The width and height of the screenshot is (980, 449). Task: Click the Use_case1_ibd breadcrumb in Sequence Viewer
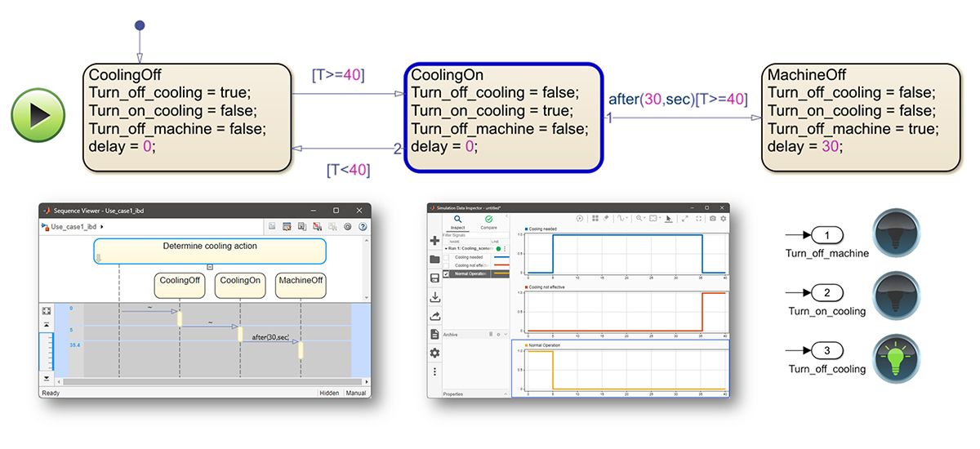click(x=73, y=227)
